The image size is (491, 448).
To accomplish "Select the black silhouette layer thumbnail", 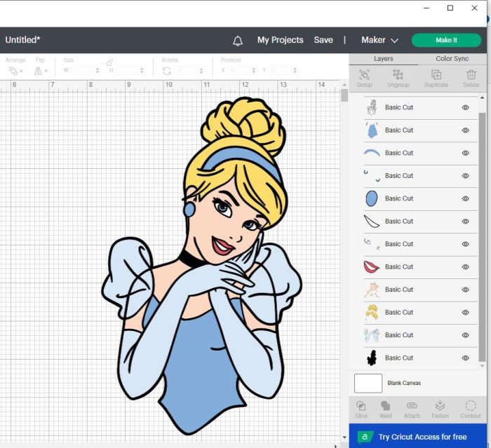I will pos(372,358).
